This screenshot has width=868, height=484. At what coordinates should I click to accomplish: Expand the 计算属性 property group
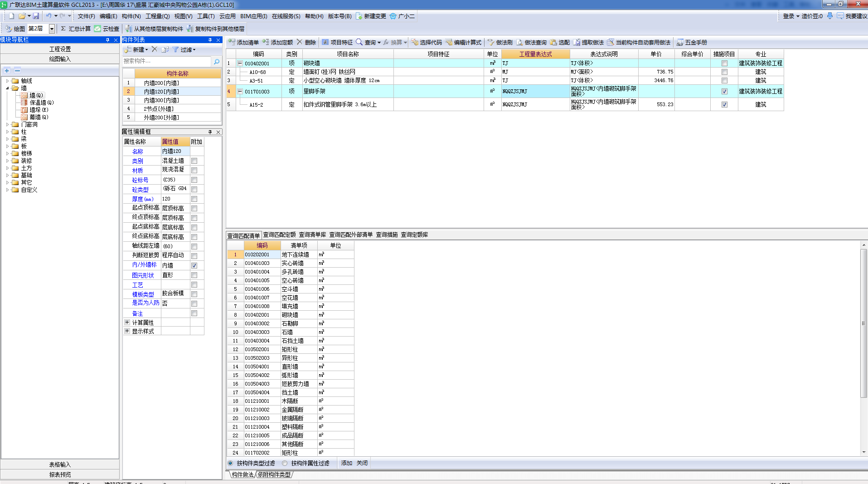click(x=127, y=323)
